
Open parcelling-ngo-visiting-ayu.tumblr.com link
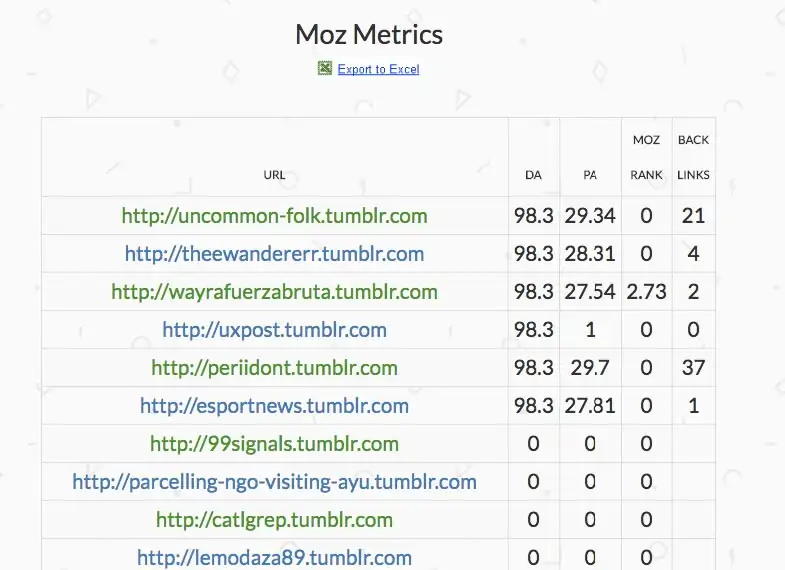coord(274,482)
